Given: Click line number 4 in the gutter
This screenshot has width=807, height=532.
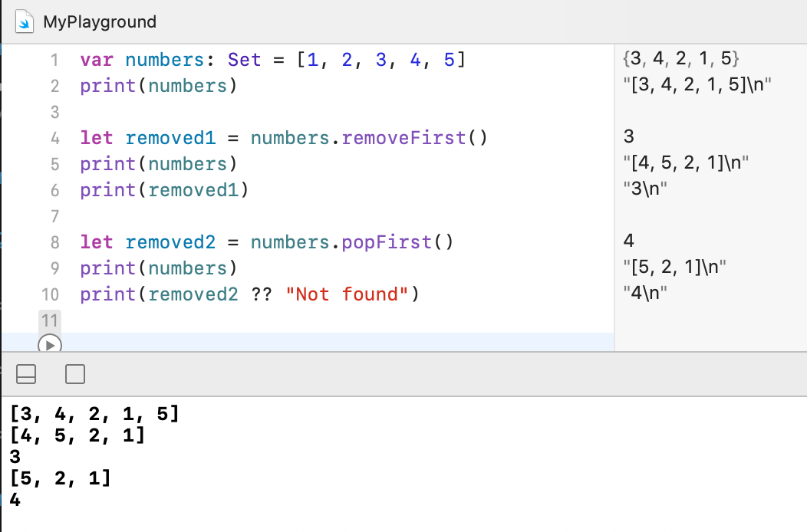Looking at the screenshot, I should coord(54,139).
